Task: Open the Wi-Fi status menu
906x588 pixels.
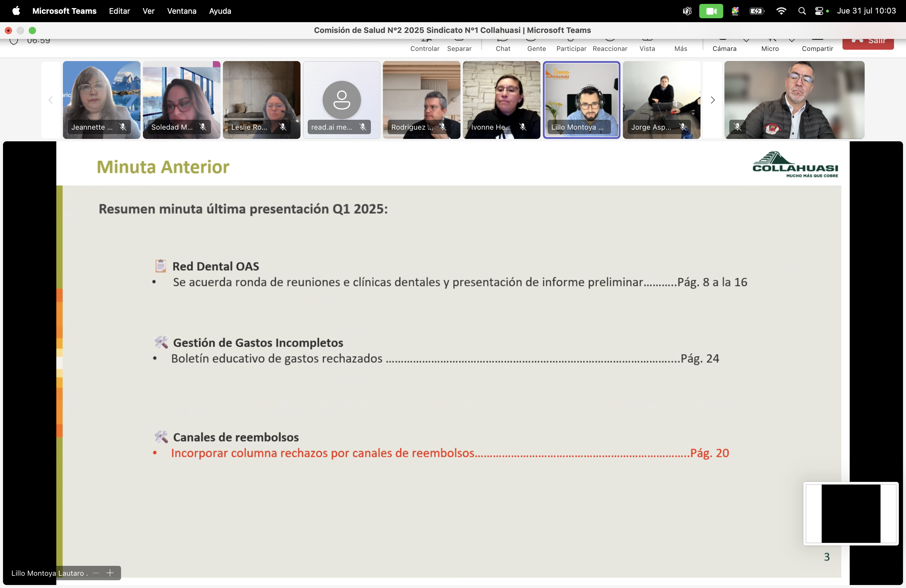Action: click(x=781, y=11)
